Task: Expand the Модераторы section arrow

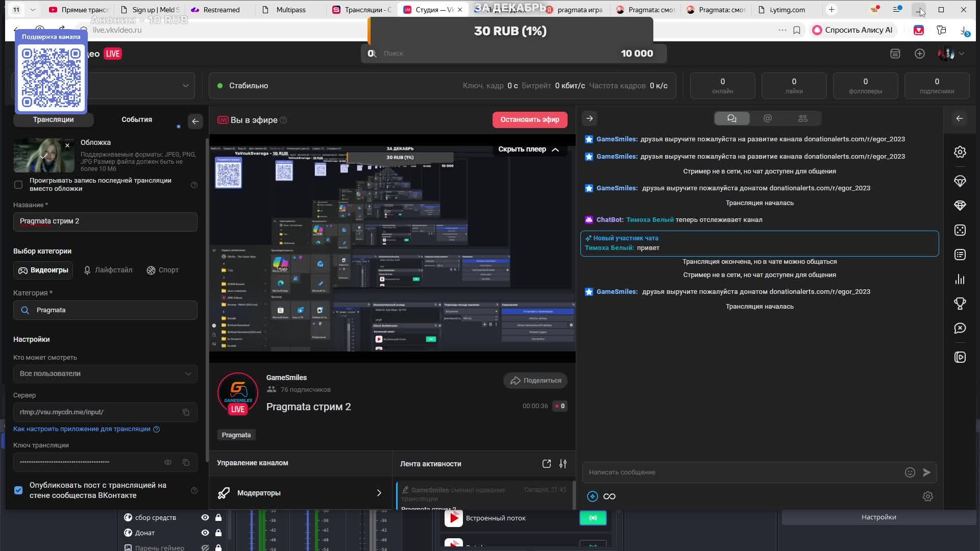Action: [x=379, y=493]
